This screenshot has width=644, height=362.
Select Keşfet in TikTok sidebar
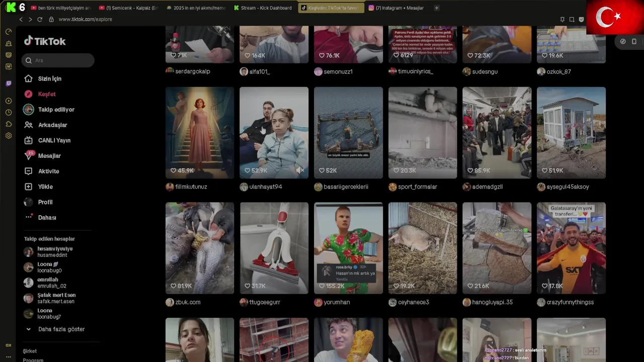tap(47, 94)
